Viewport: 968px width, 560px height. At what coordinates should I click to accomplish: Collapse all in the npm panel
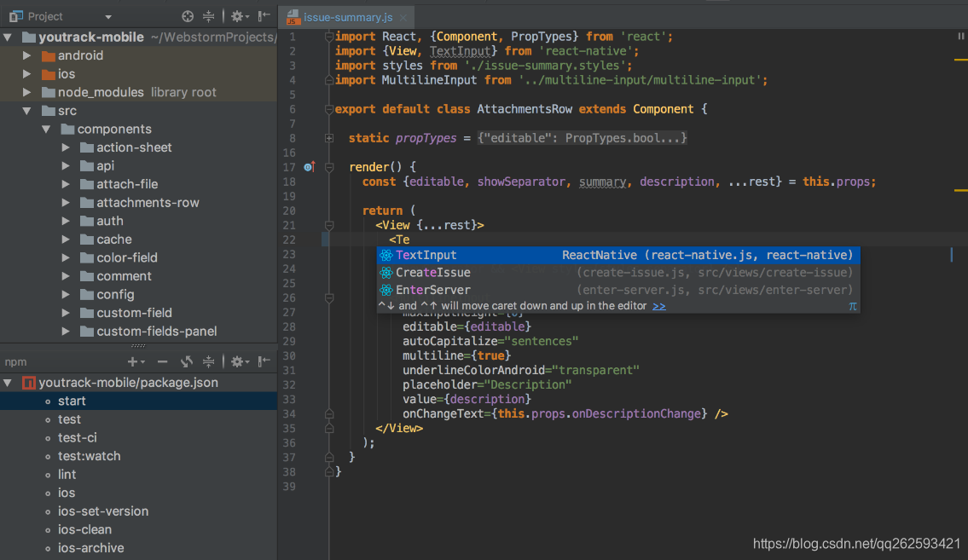[209, 362]
